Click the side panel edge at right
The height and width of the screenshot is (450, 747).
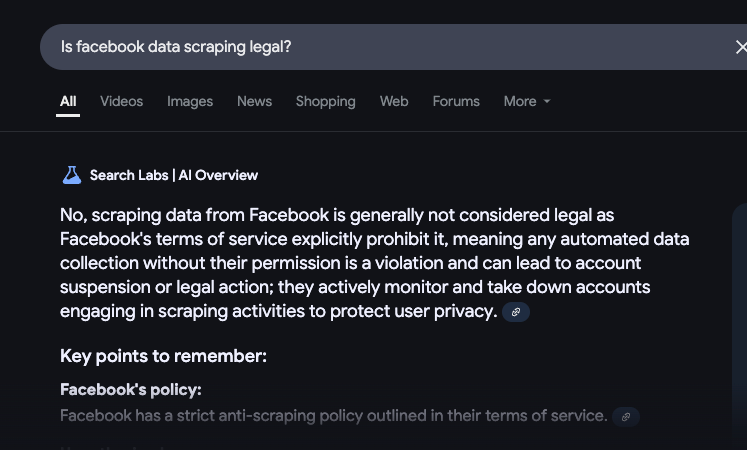[x=739, y=326]
